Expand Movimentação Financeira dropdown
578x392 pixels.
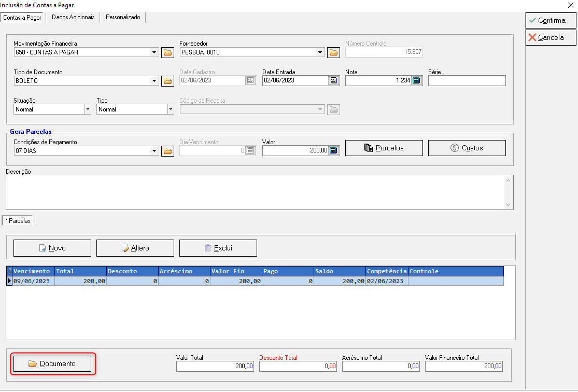[x=154, y=52]
